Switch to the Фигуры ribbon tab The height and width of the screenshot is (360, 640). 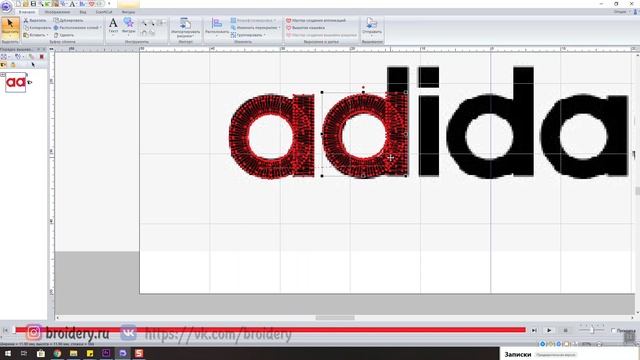128,12
